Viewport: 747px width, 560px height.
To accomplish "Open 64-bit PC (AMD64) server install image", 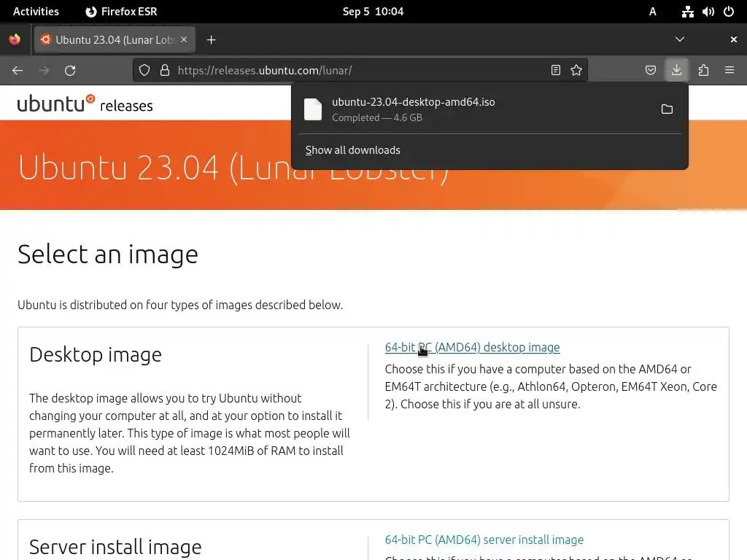I will pos(484,540).
